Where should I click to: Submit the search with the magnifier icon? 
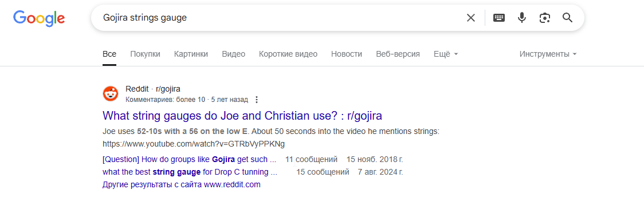tap(568, 18)
